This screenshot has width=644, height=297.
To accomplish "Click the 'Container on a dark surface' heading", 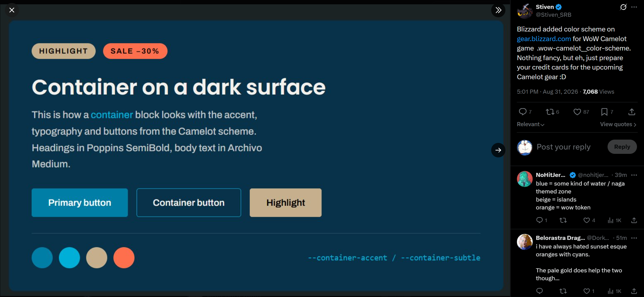I will tap(179, 87).
